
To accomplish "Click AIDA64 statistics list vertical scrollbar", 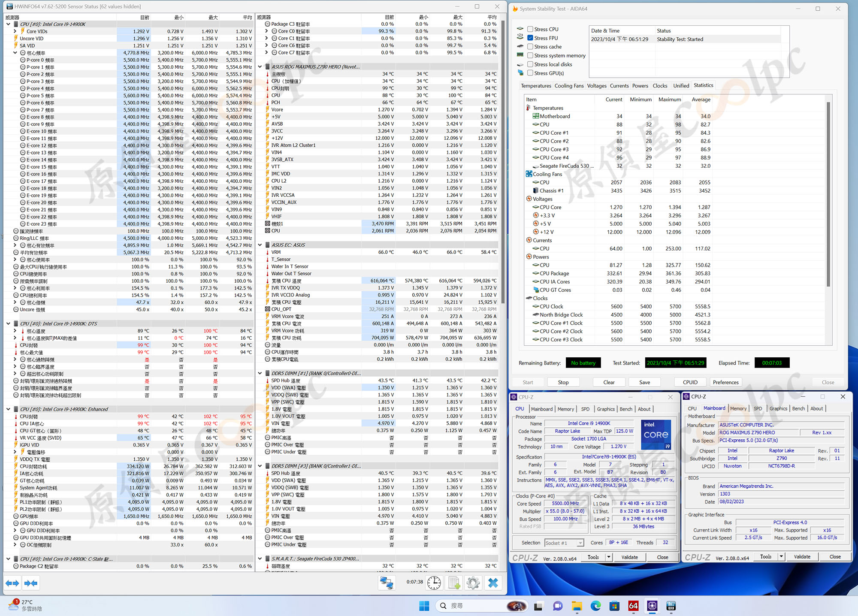I will pos(828,194).
